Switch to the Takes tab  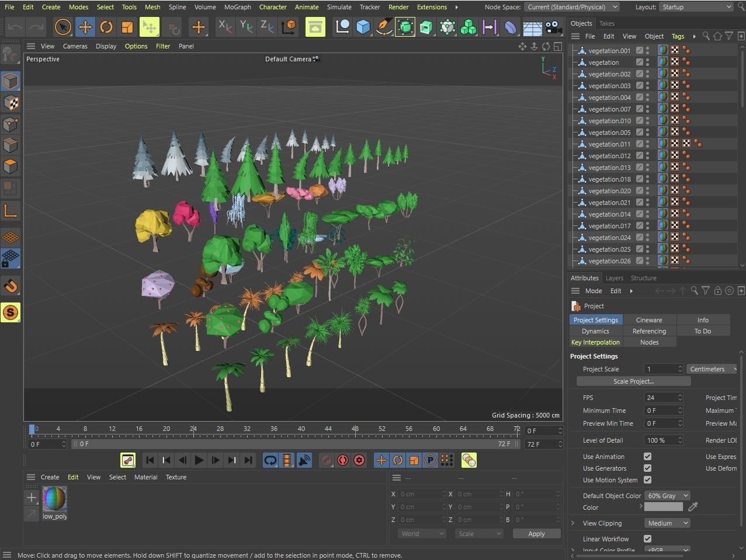click(607, 23)
